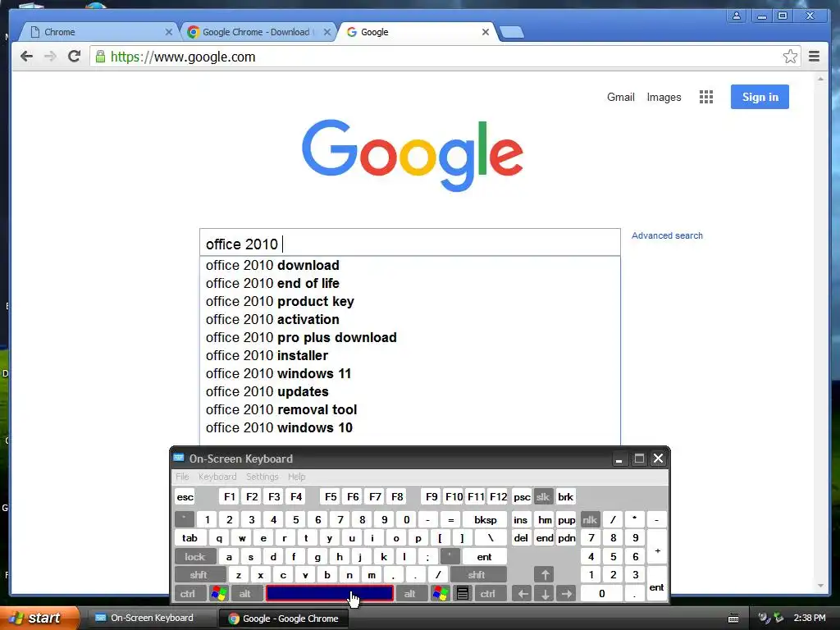Open the Gmail link
Screen dimensions: 840x630
620,97
